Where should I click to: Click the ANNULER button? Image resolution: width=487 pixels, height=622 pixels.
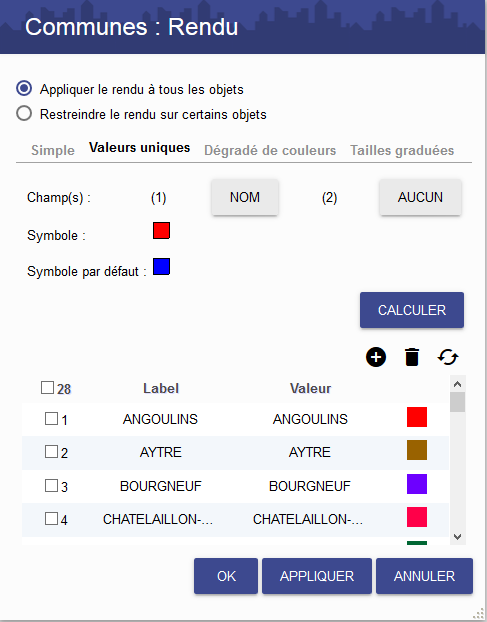[x=424, y=576]
